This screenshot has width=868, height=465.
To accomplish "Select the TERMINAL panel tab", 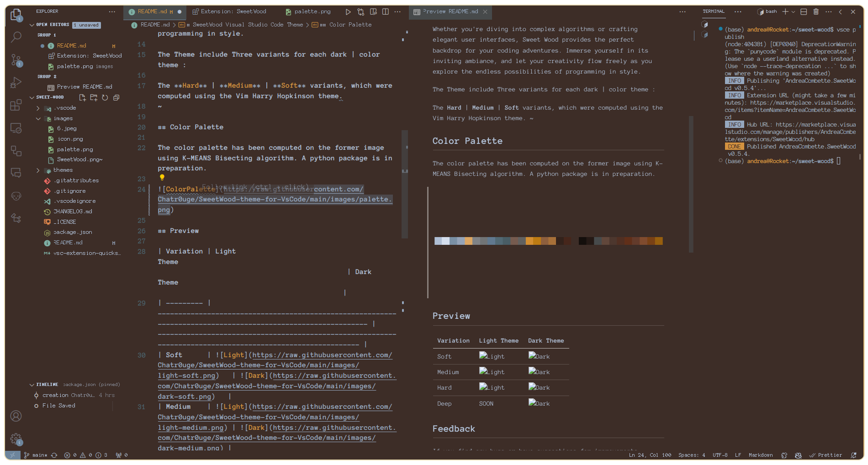I will coord(714,11).
